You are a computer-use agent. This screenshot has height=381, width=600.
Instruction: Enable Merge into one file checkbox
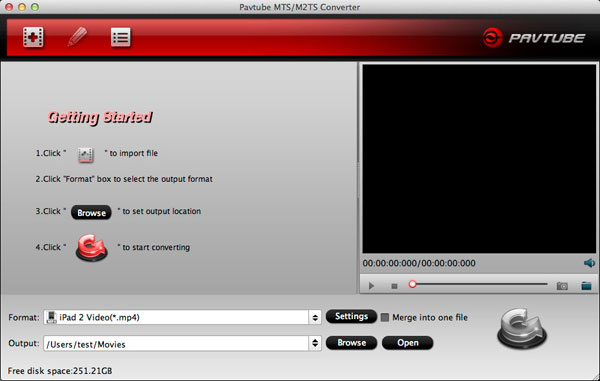(x=385, y=318)
